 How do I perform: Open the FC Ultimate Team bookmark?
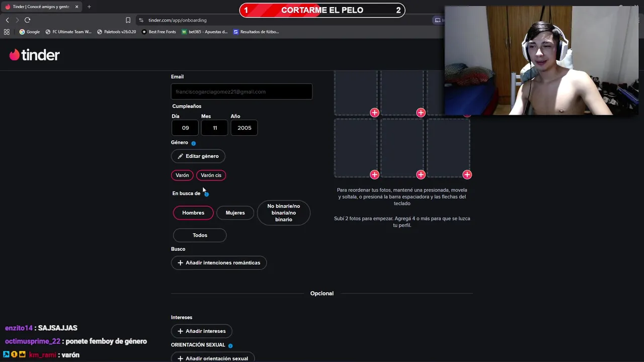68,32
